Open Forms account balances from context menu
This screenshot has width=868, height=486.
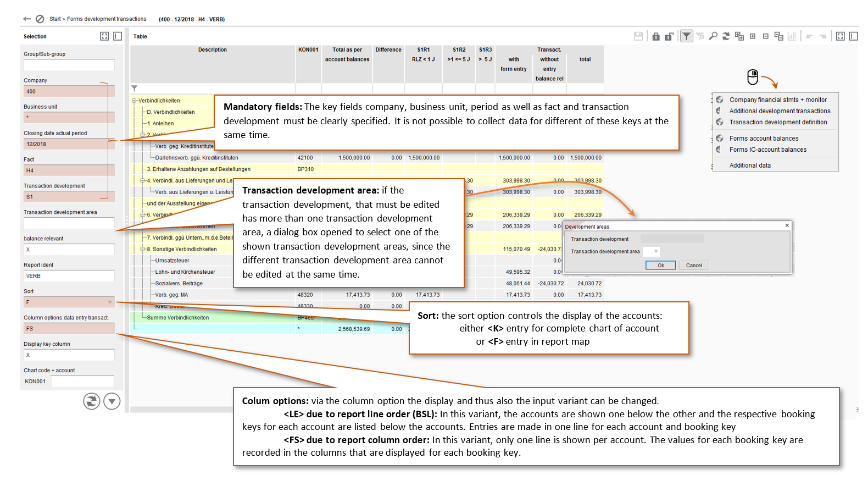[x=764, y=139]
